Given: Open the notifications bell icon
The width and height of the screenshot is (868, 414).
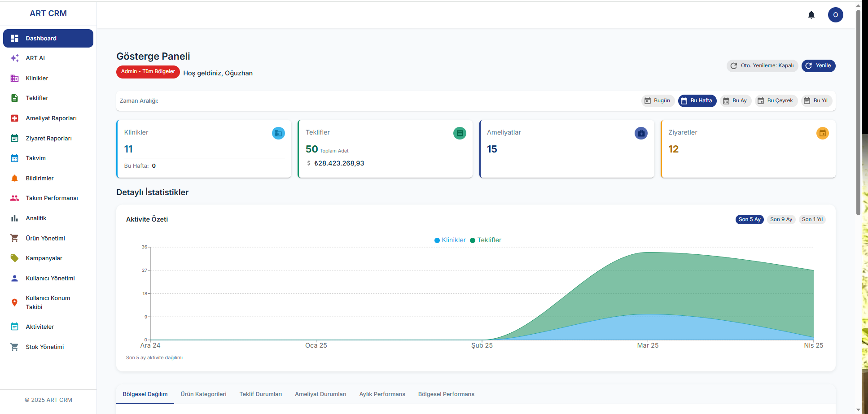Looking at the screenshot, I should 811,15.
